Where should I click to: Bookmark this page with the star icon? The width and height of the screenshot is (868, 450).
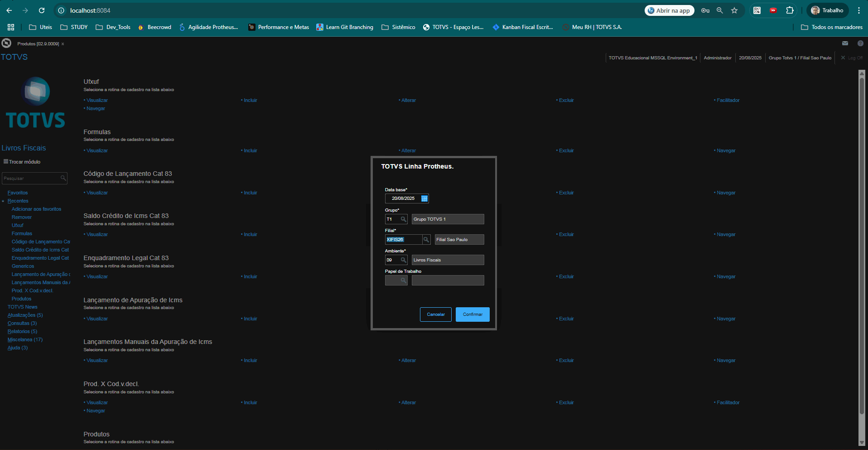coord(734,10)
